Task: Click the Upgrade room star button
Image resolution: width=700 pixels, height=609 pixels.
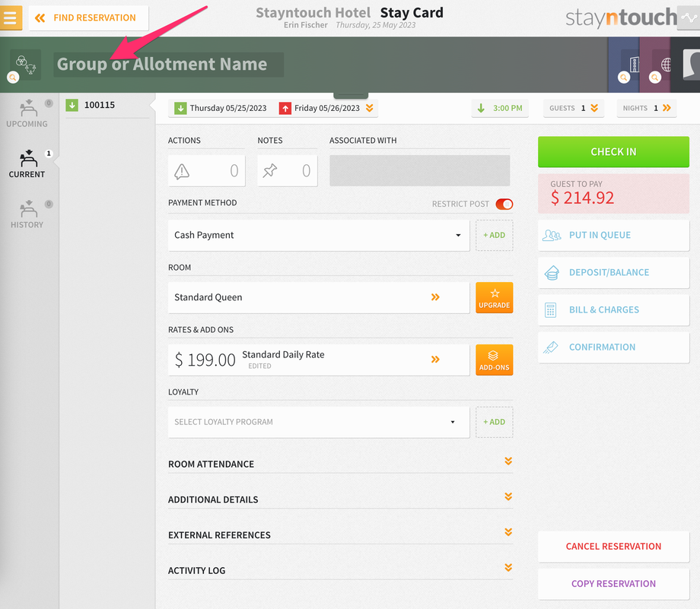Action: click(495, 297)
